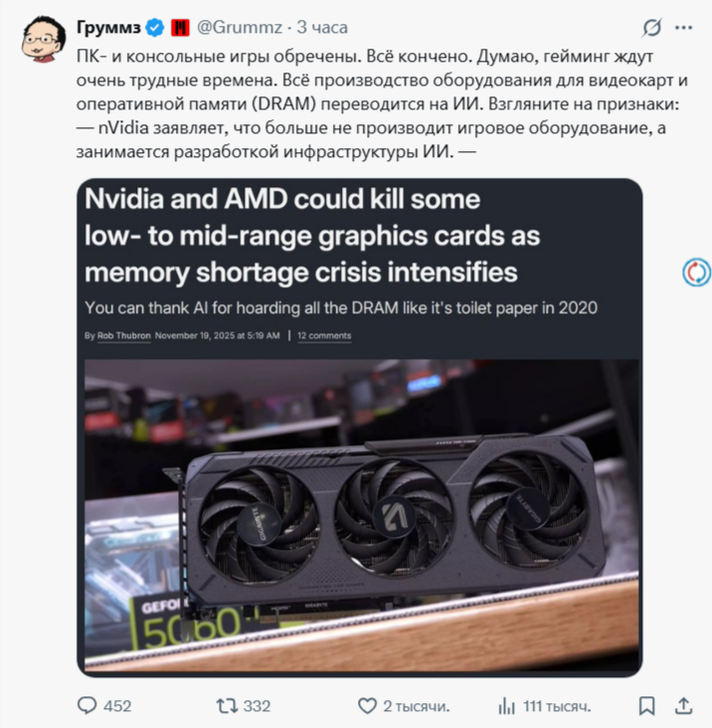Click the blue verified checkmark badge
The height and width of the screenshot is (728, 712).
(154, 28)
